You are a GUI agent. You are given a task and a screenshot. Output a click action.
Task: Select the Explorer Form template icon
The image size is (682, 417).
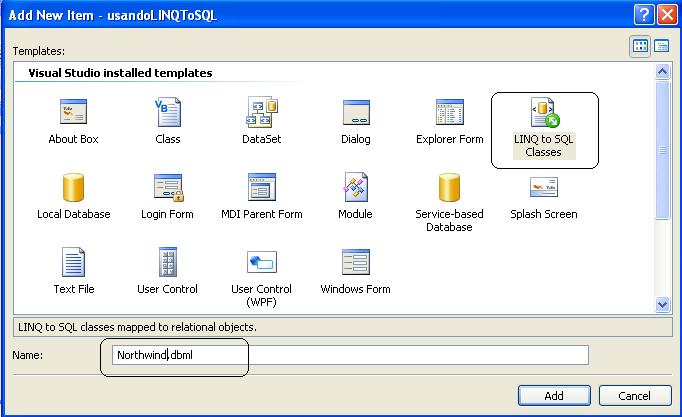[x=450, y=112]
